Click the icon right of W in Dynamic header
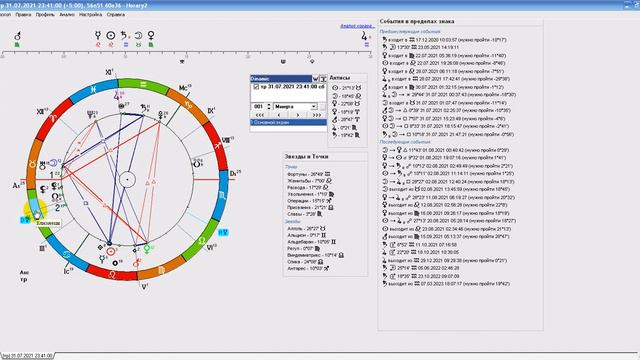Screen dimensions: 640x360 click(322, 79)
